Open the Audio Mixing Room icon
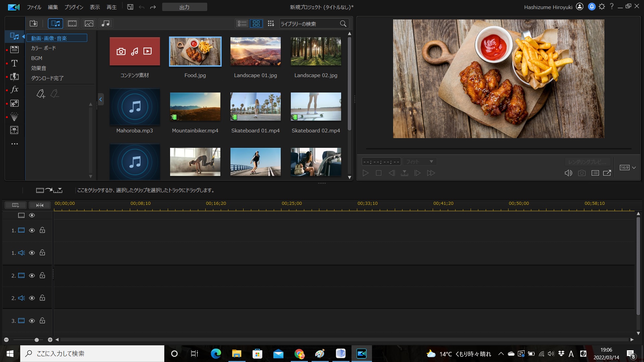Screen dimensions: 644x362 14,130
